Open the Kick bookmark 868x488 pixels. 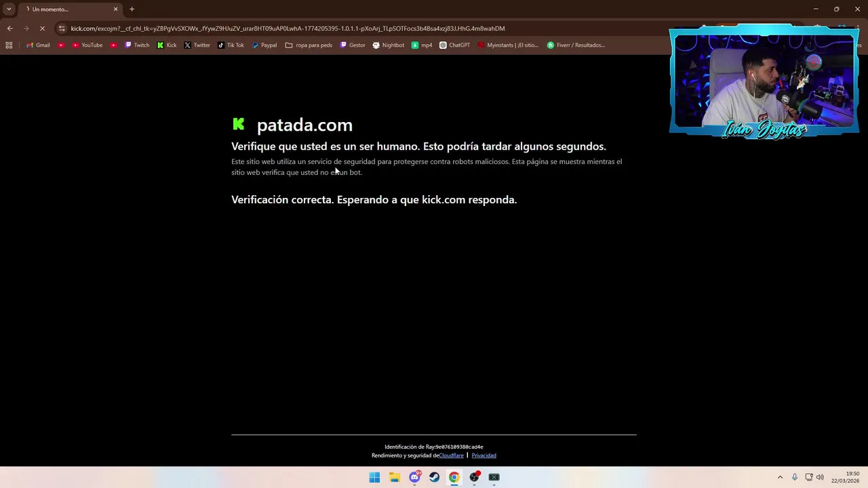click(x=167, y=45)
